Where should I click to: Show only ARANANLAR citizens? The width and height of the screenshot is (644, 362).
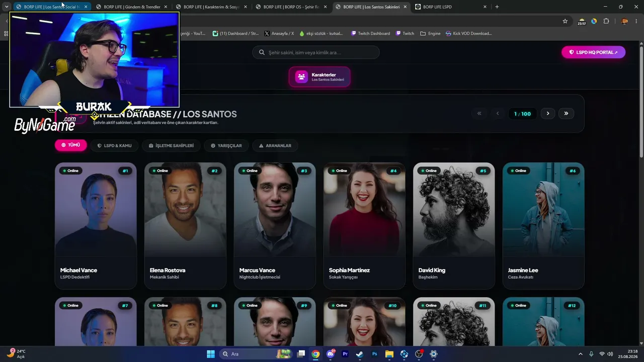tap(275, 145)
